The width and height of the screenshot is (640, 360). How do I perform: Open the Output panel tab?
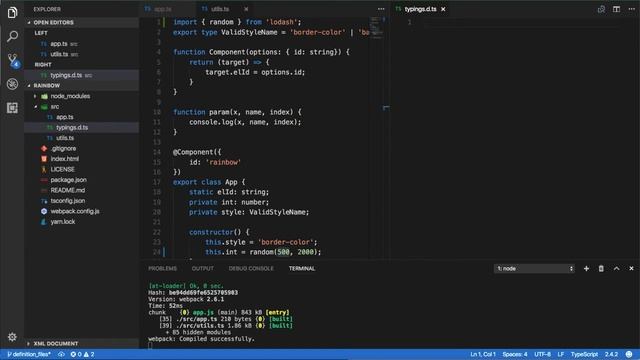203,269
